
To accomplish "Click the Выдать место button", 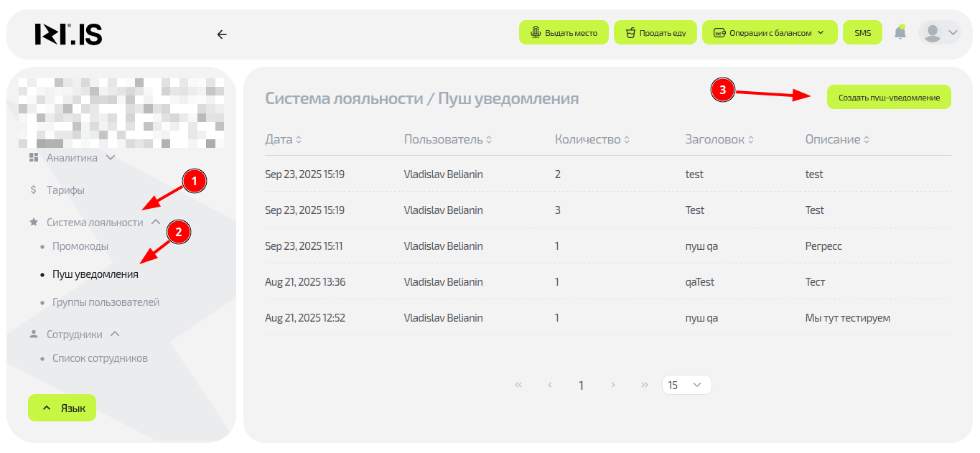I will [564, 33].
